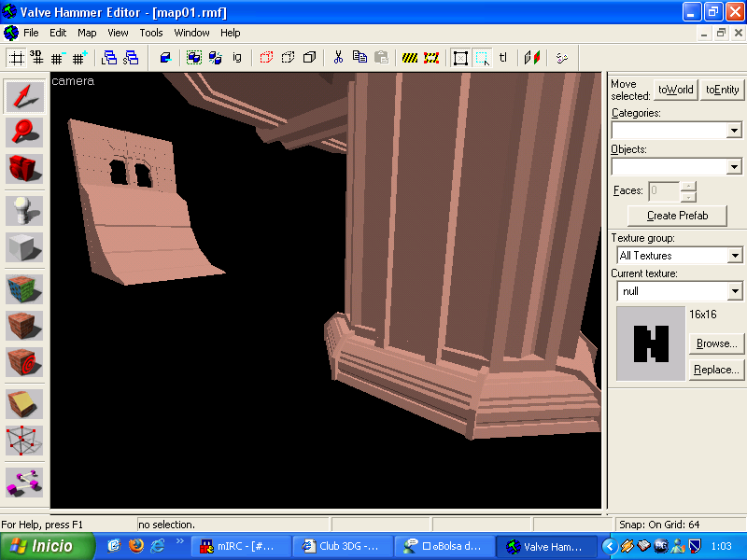Select the Apply Decals target tool
The image size is (747, 560).
[24, 362]
